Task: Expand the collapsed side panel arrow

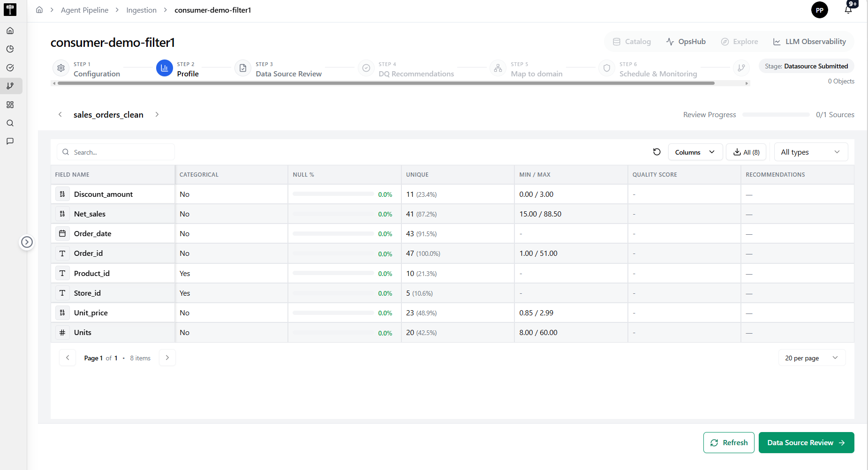Action: (x=27, y=242)
